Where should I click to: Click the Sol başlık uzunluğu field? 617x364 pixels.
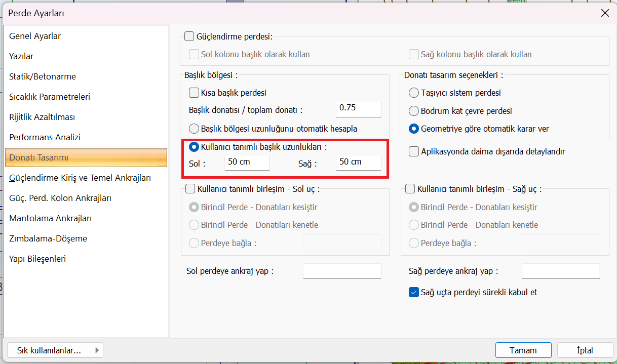(x=247, y=163)
